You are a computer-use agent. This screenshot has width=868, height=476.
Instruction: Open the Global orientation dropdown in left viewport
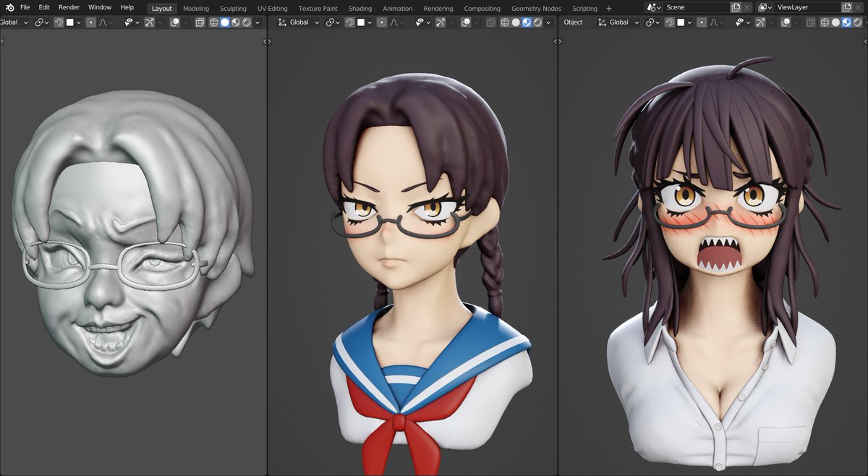pyautogui.click(x=14, y=22)
